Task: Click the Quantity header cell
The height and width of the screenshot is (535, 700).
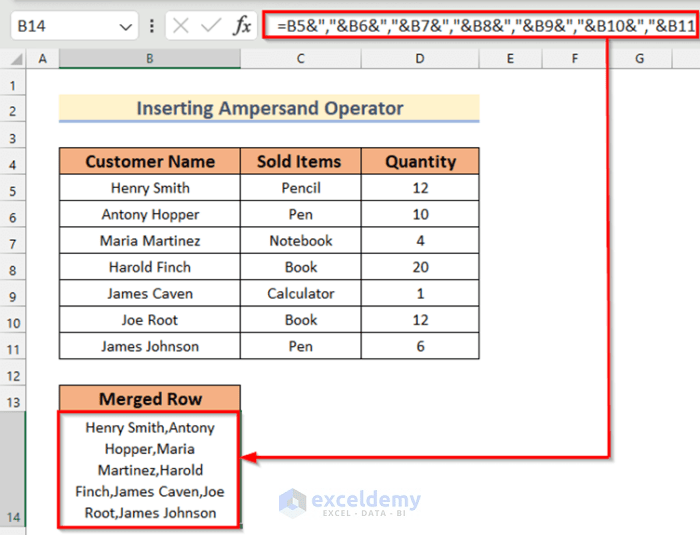Action: (420, 161)
